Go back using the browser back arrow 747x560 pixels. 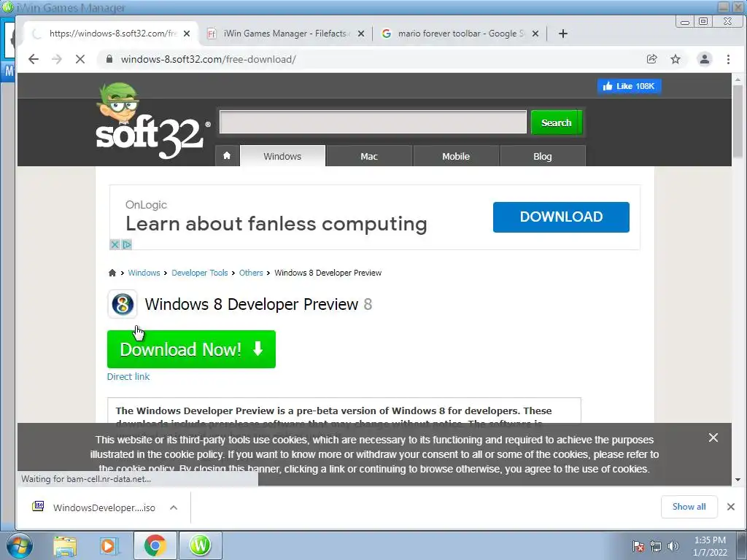(34, 59)
